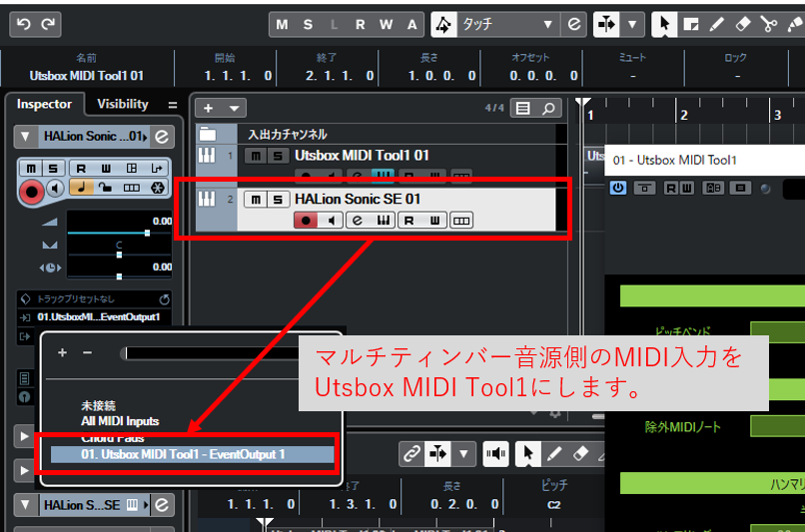Click the track search magnifier icon
The height and width of the screenshot is (532, 805).
(x=548, y=108)
